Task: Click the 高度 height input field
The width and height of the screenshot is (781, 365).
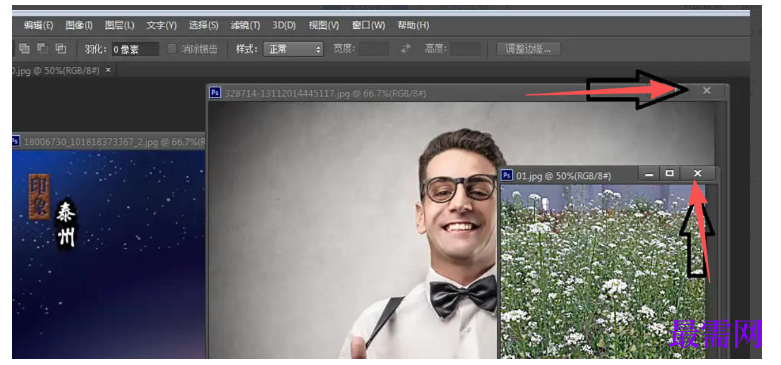Action: 466,49
